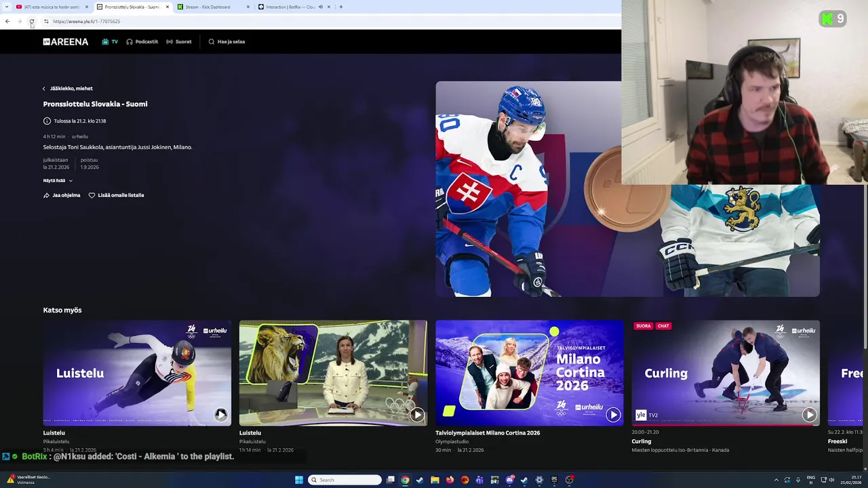Open Discord from the taskbar

pyautogui.click(x=509, y=480)
